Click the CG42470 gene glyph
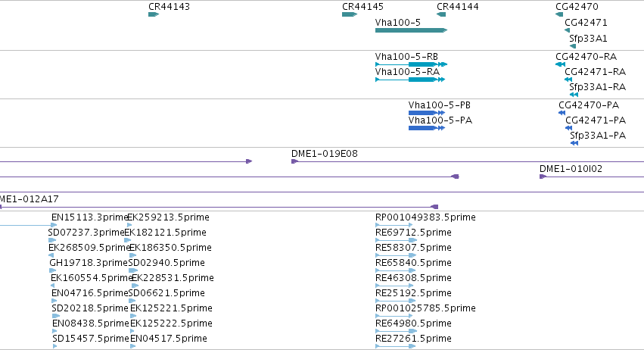 [x=559, y=14]
